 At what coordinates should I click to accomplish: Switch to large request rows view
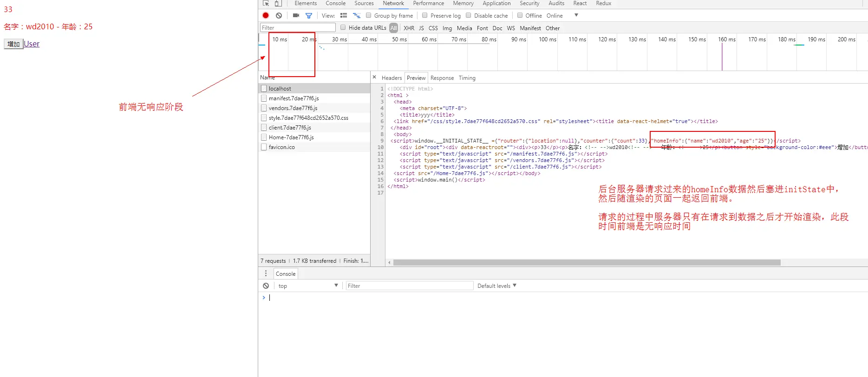point(344,15)
